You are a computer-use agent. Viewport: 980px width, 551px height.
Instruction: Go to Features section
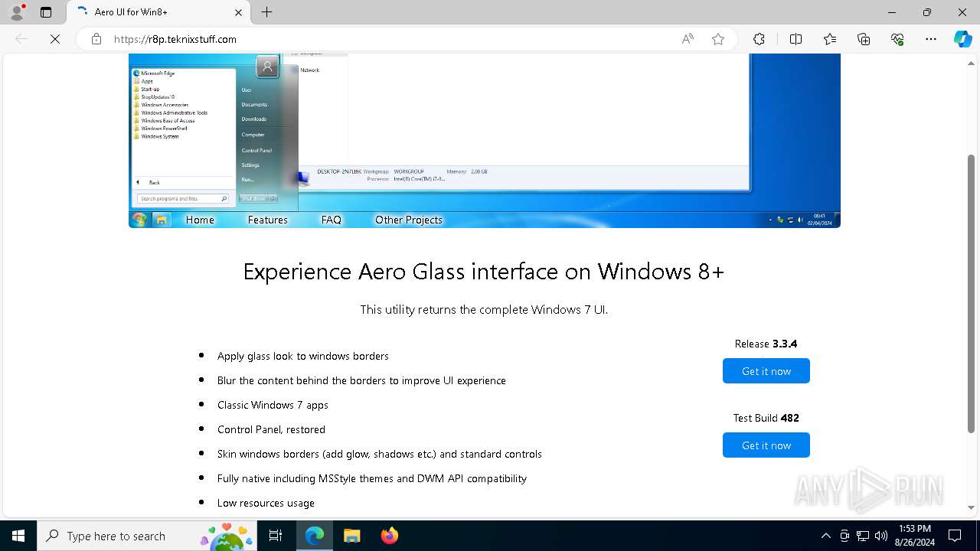point(268,220)
